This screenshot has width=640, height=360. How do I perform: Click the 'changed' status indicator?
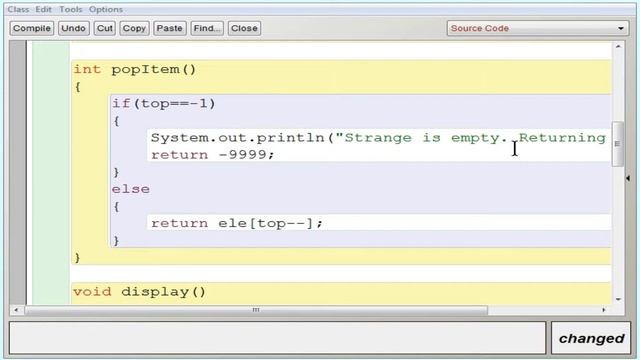tap(591, 338)
